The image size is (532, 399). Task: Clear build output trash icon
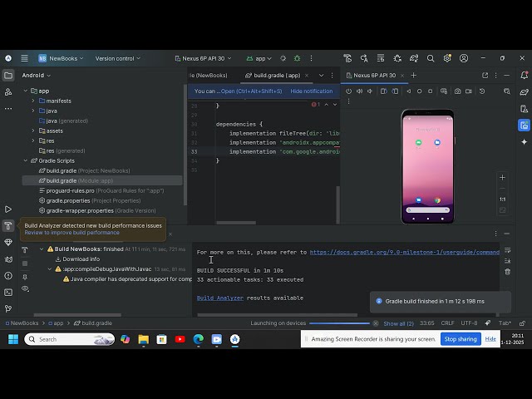pos(508,272)
